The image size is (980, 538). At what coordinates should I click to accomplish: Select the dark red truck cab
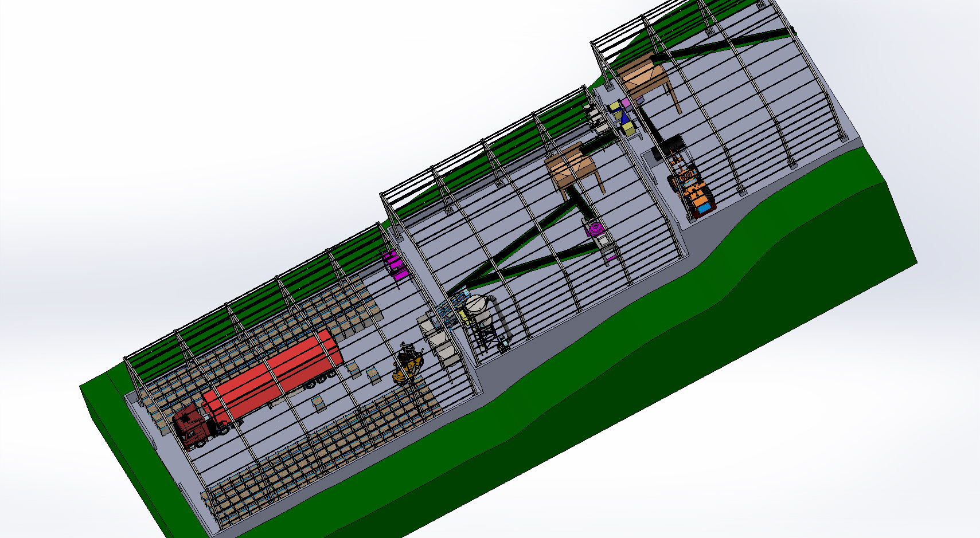[193, 427]
